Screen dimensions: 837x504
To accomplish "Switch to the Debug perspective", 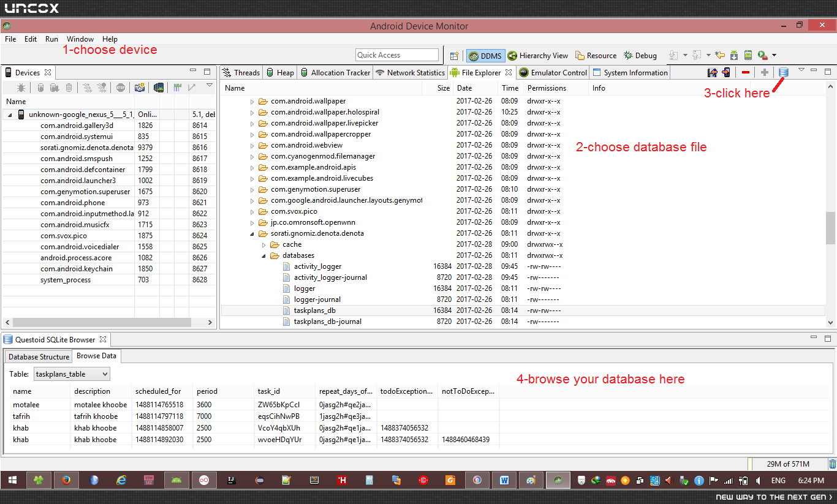I will [x=640, y=56].
